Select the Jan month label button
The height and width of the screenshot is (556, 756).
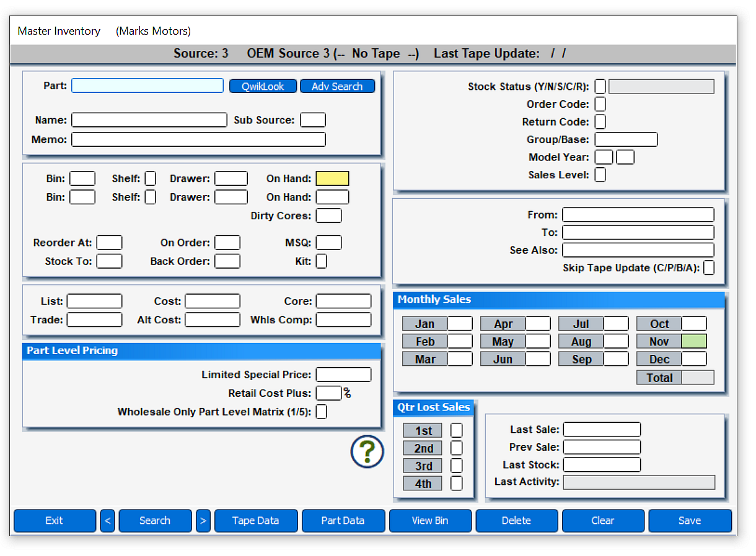click(424, 324)
